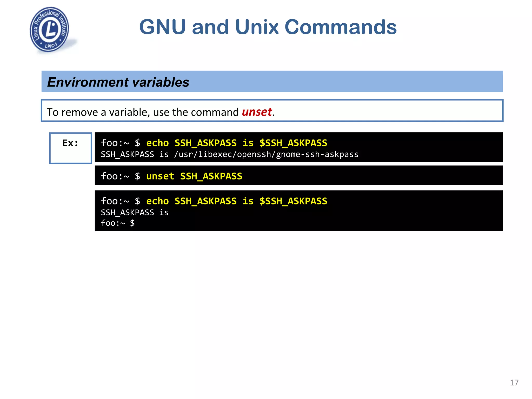This screenshot has width=532, height=399.
Task: Click the red unset command word
Action: (257, 112)
